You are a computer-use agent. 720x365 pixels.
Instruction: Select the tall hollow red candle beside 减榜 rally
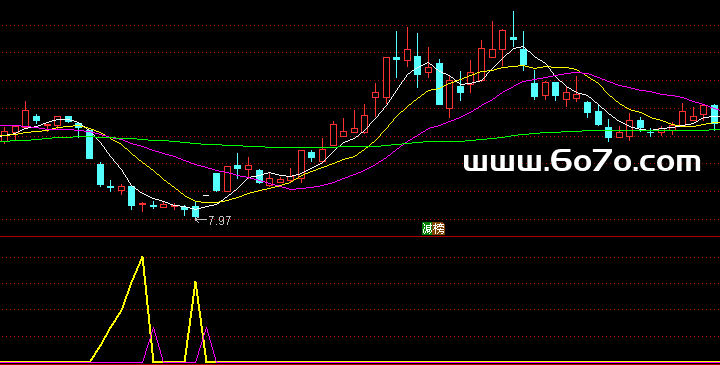point(386,78)
